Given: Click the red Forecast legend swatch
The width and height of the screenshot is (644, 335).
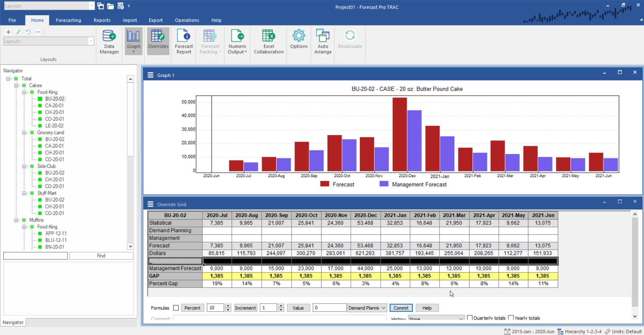Looking at the screenshot, I should (325, 184).
